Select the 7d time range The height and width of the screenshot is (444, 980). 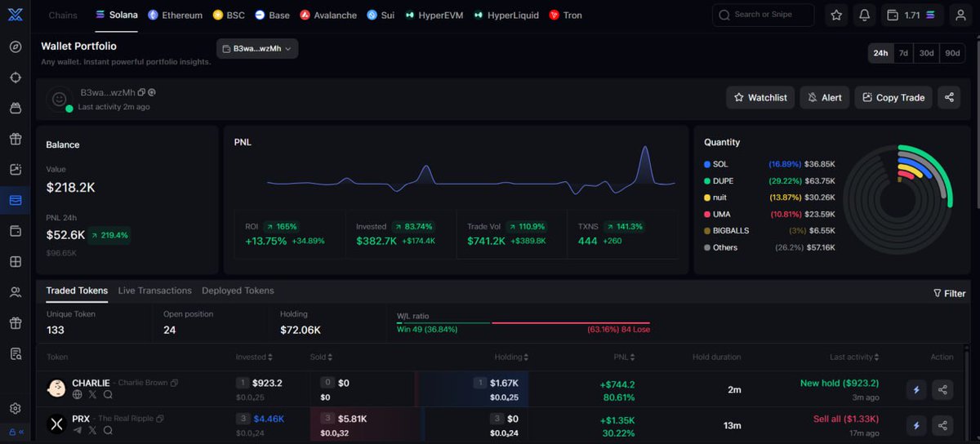pyautogui.click(x=903, y=53)
